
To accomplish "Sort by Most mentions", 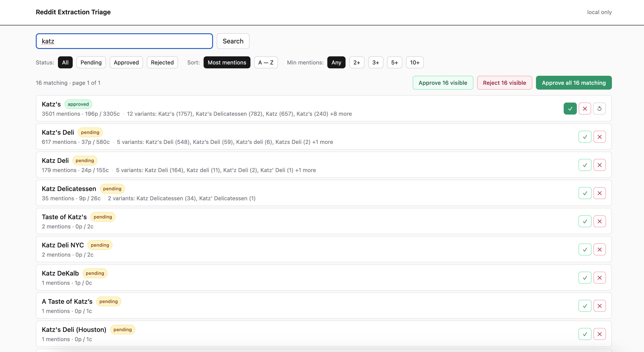I will (227, 62).
